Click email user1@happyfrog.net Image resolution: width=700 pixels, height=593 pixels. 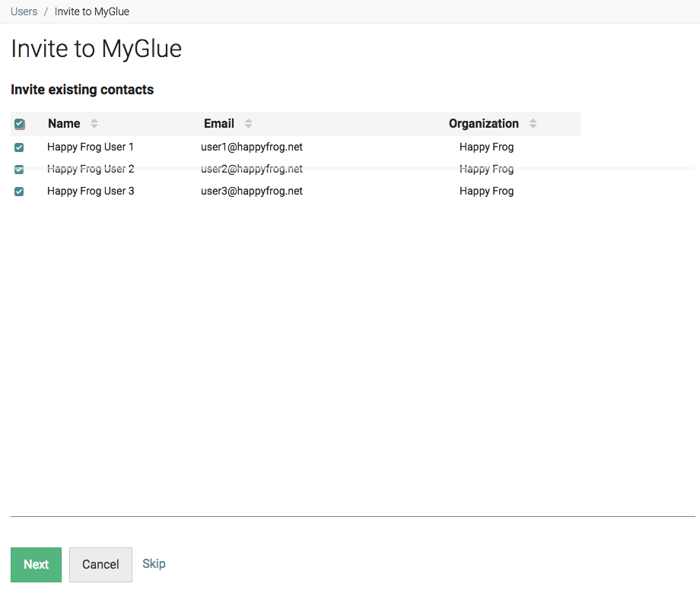252,147
